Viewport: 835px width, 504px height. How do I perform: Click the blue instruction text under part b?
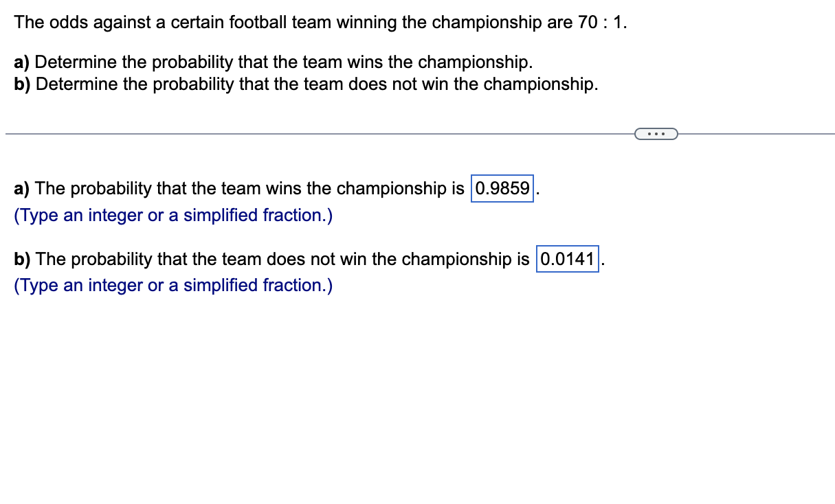coord(172,285)
